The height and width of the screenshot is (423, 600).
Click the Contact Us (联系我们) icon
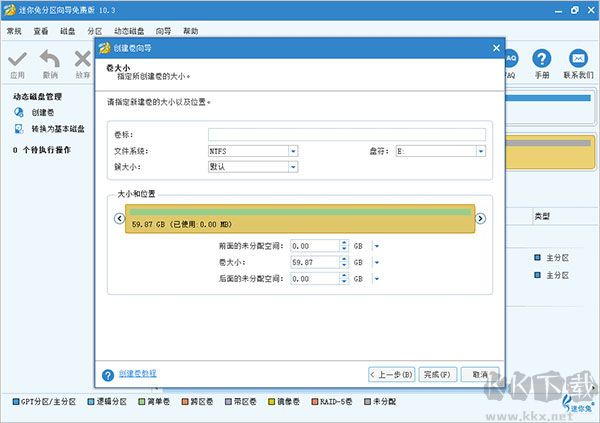[578, 59]
